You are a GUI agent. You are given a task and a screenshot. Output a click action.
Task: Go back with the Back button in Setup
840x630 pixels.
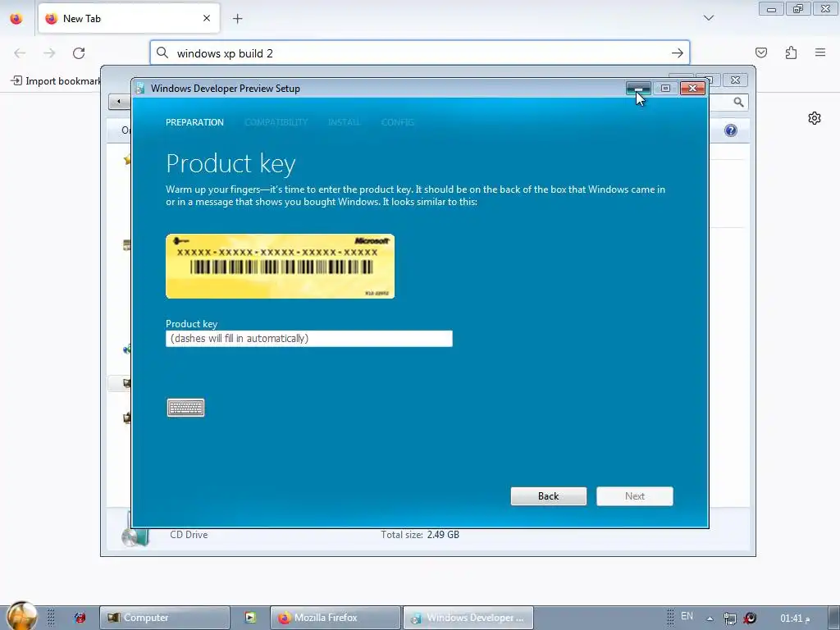point(549,496)
